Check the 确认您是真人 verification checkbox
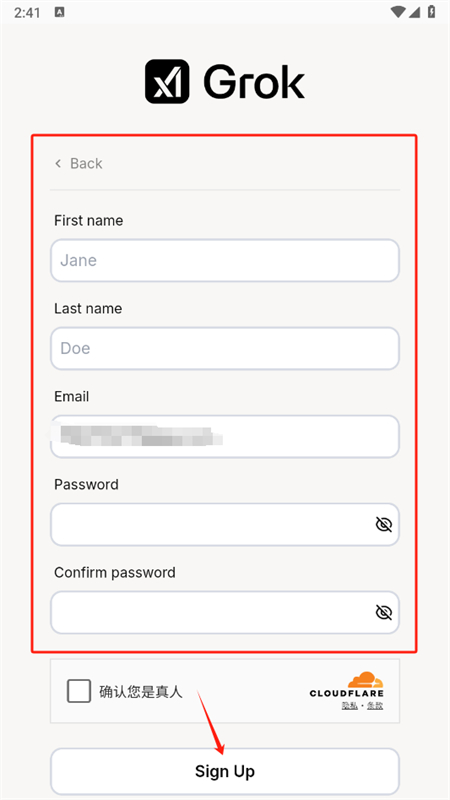The width and height of the screenshot is (450, 800). tap(79, 691)
